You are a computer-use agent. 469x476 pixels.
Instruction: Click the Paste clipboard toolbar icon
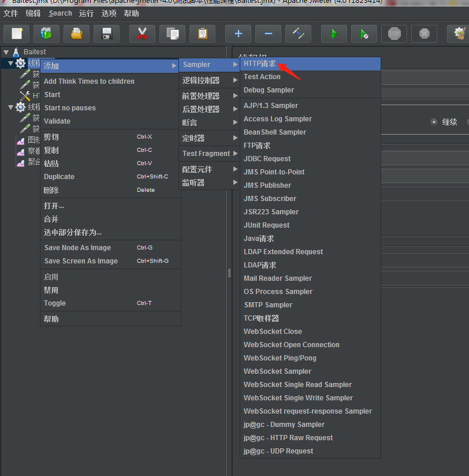point(203,34)
